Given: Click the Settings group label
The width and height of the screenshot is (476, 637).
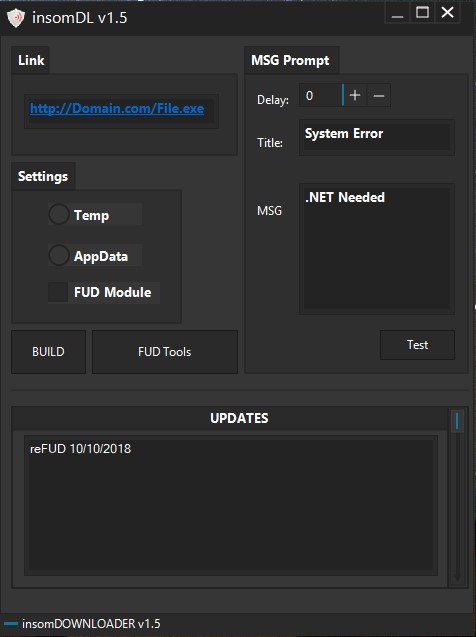Looking at the screenshot, I should tap(43, 176).
